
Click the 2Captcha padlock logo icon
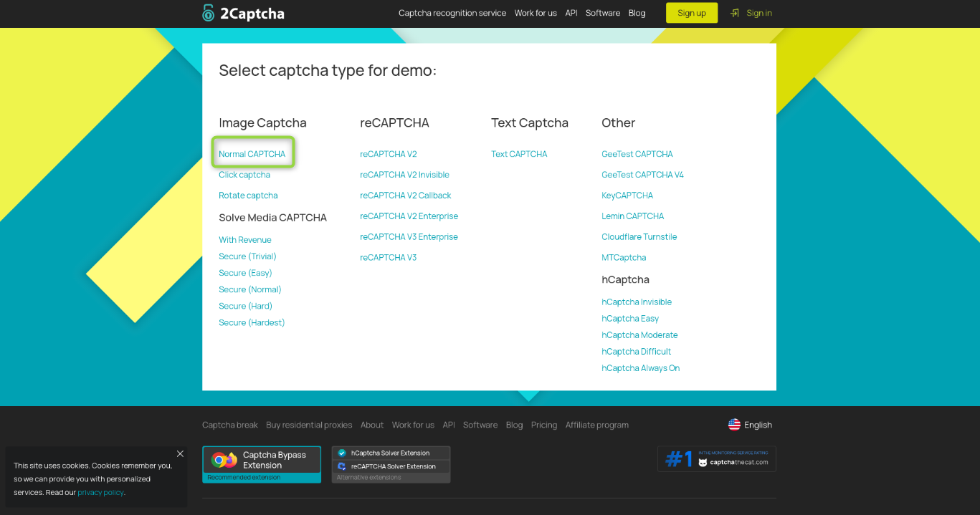click(x=209, y=13)
